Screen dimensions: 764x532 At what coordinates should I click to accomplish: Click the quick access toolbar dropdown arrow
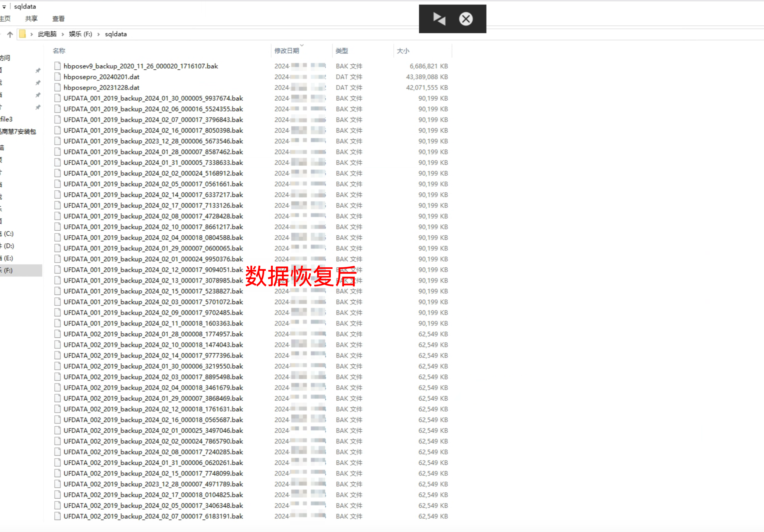[x=4, y=7]
